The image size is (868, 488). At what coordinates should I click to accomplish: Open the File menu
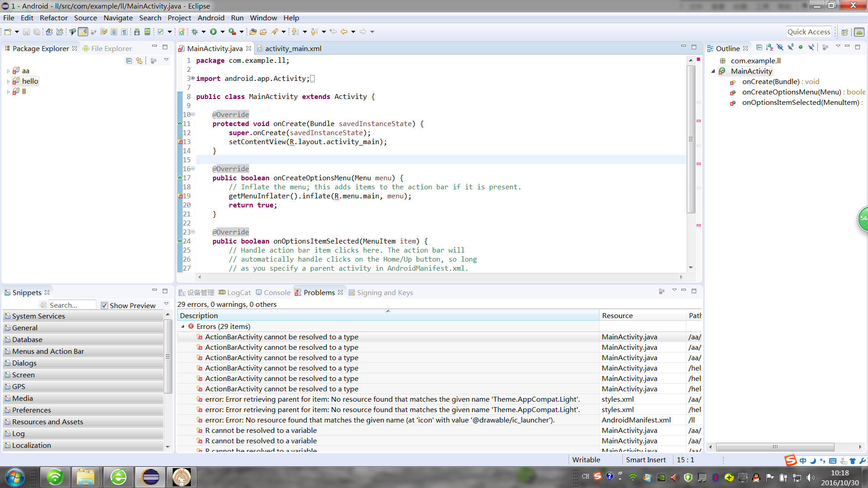pyautogui.click(x=9, y=18)
